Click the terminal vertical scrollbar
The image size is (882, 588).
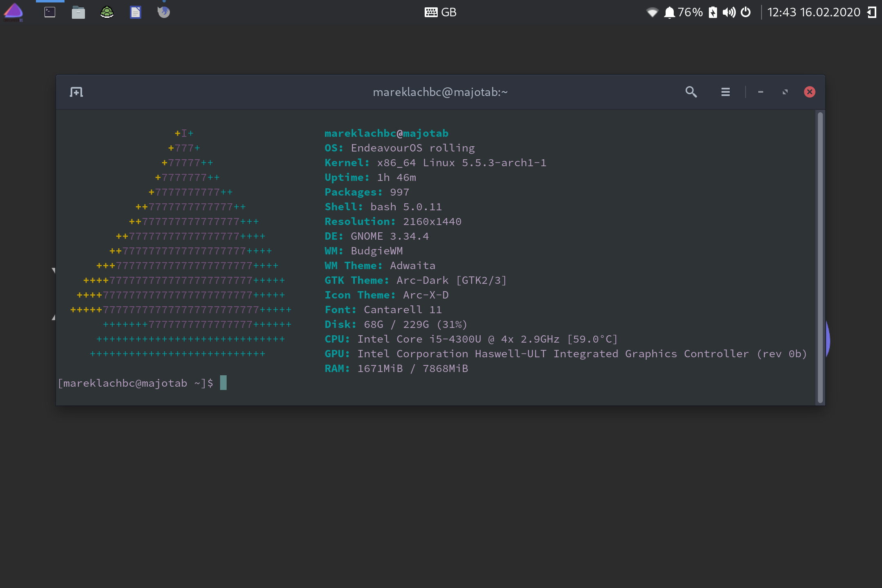coord(820,257)
